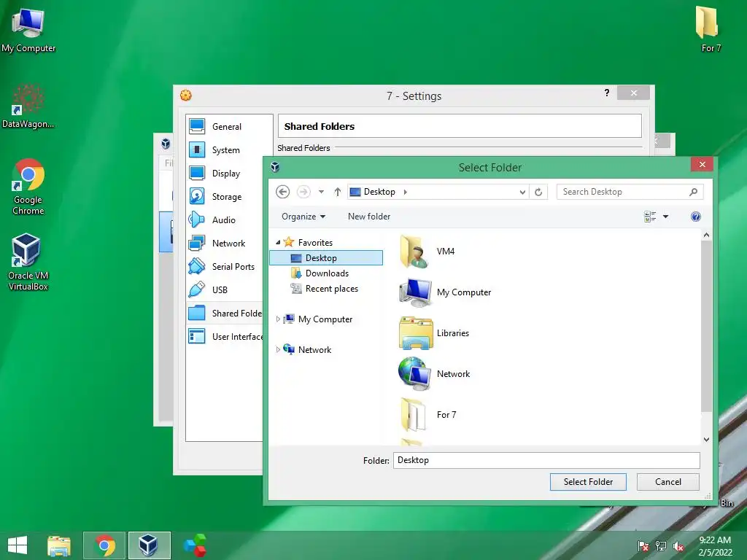The height and width of the screenshot is (560, 747).
Task: Expand My Computer in navigation tree
Action: coord(278,319)
